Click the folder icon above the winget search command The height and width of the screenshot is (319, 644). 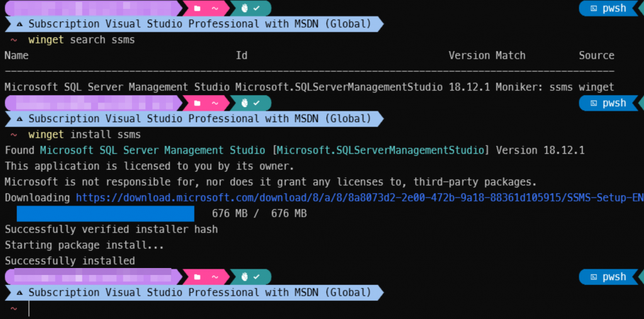pyautogui.click(x=197, y=8)
